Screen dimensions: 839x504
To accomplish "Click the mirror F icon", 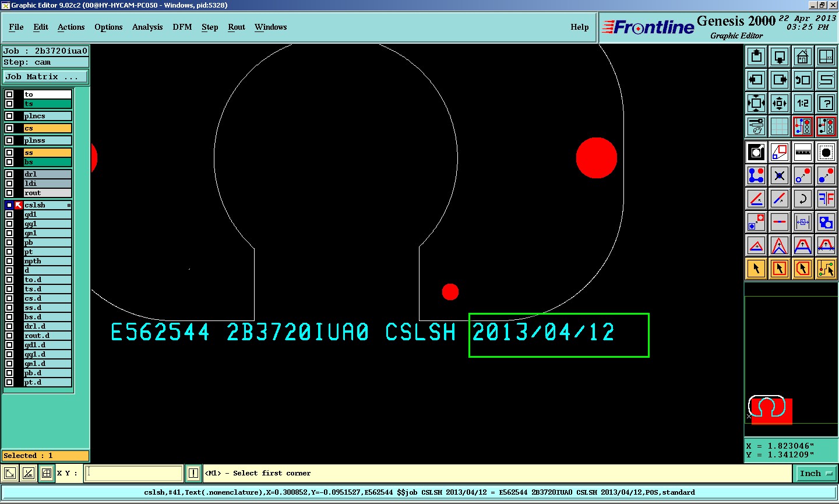I will pyautogui.click(x=826, y=199).
